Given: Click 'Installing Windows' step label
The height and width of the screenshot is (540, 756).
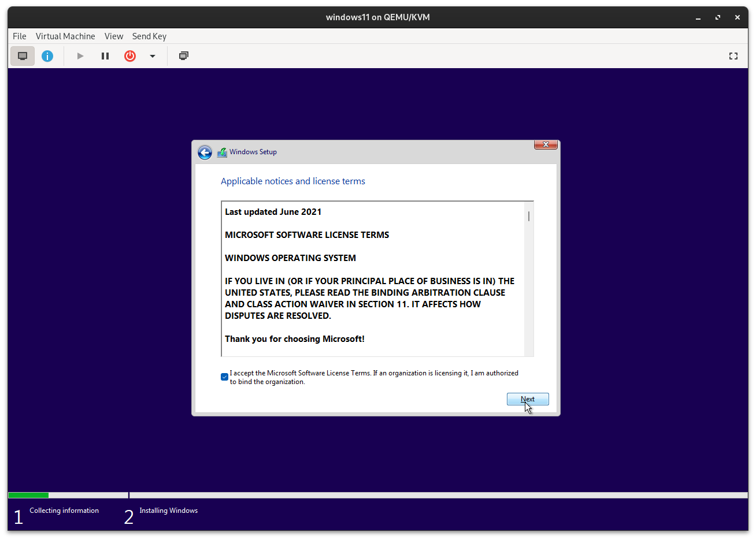Looking at the screenshot, I should pos(169,511).
